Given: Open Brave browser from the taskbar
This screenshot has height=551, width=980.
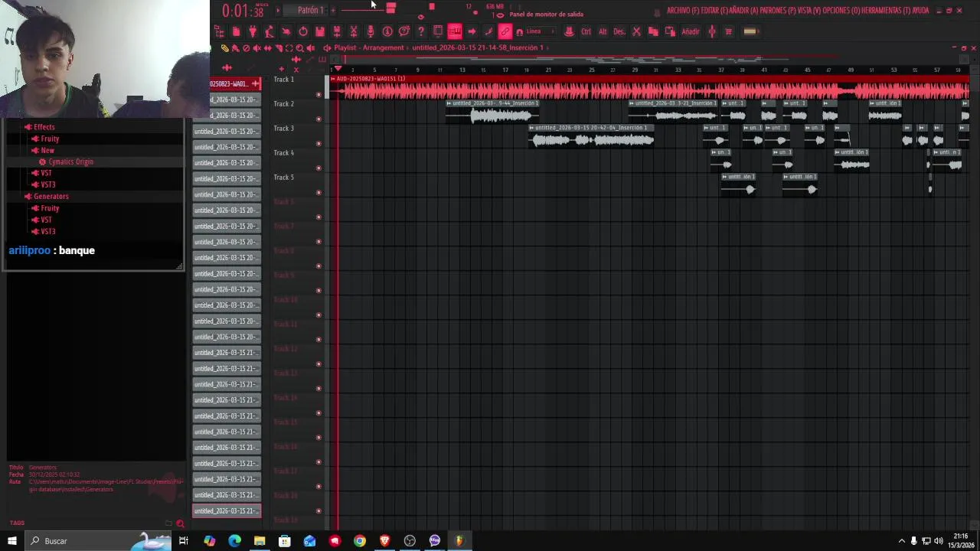Looking at the screenshot, I should coord(384,541).
